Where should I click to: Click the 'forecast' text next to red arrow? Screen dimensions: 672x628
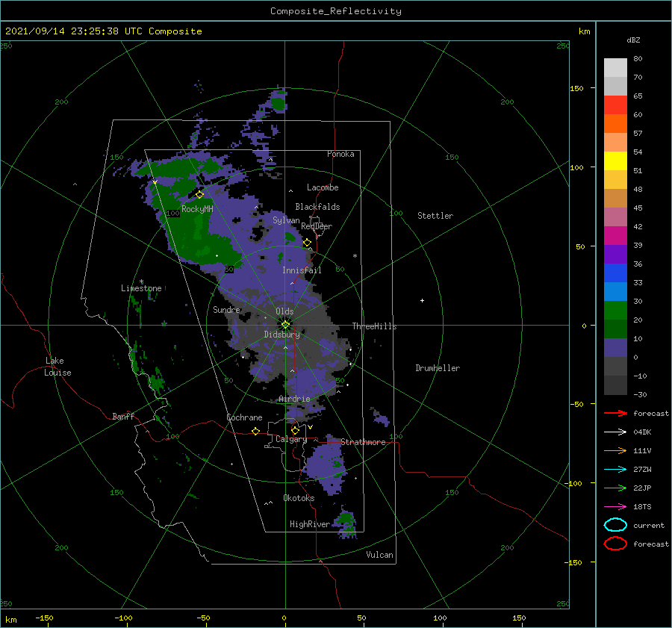[651, 413]
